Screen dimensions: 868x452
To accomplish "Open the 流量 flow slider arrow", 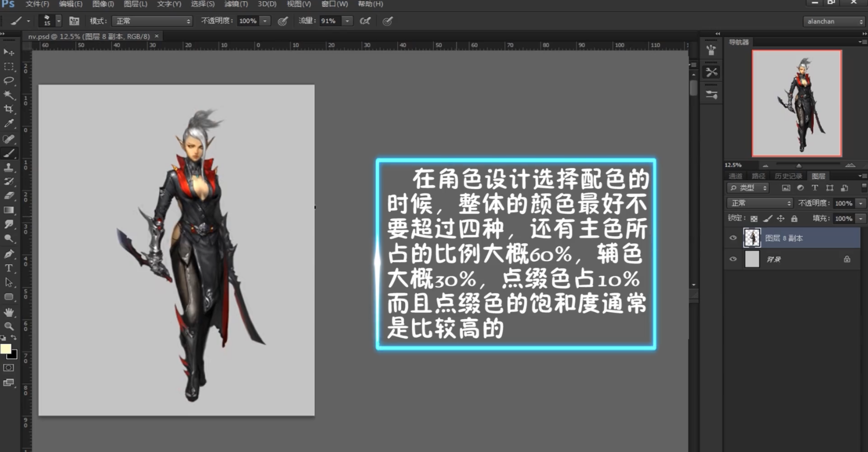I will pos(347,21).
